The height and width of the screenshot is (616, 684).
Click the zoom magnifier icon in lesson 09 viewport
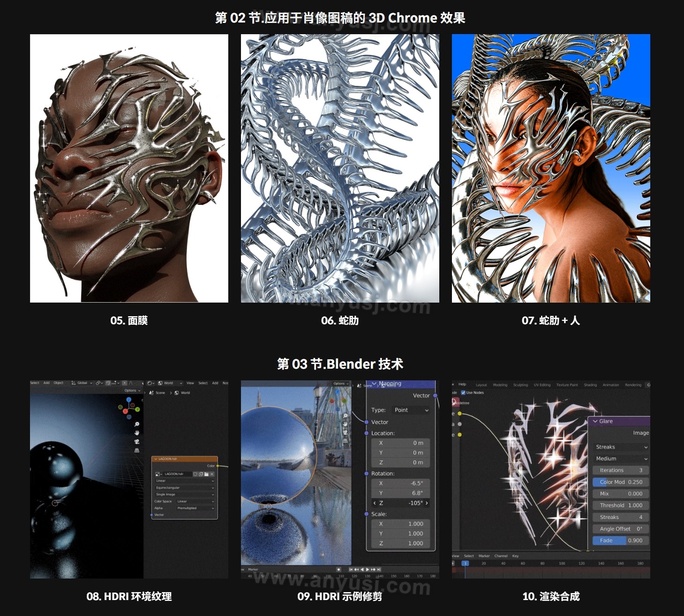coord(346,416)
